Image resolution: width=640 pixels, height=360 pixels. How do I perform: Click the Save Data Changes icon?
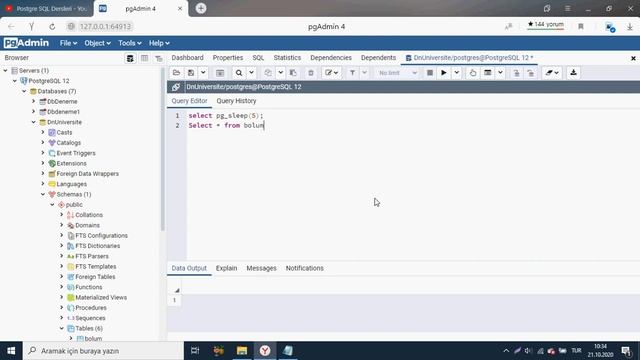220,73
